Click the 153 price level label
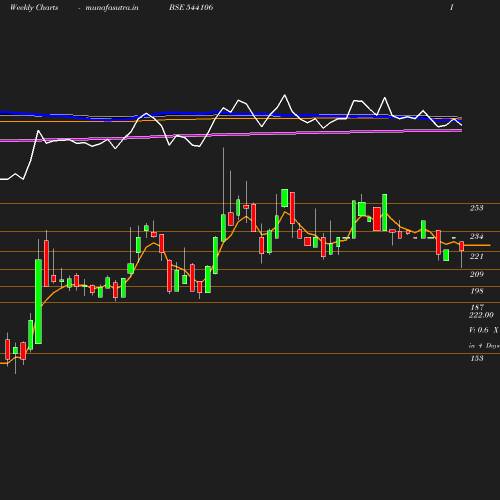The image size is (500, 500). [x=477, y=358]
